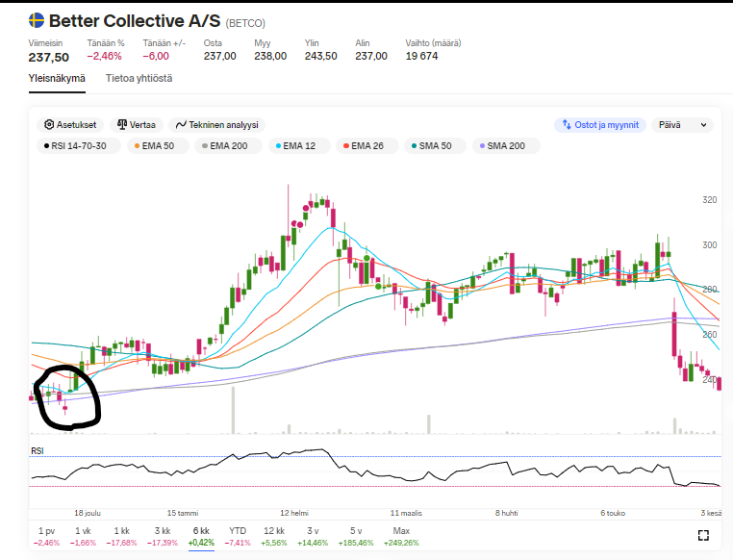This screenshot has height=560, width=733.
Task: Click the Vertaa compare button
Action: (136, 125)
